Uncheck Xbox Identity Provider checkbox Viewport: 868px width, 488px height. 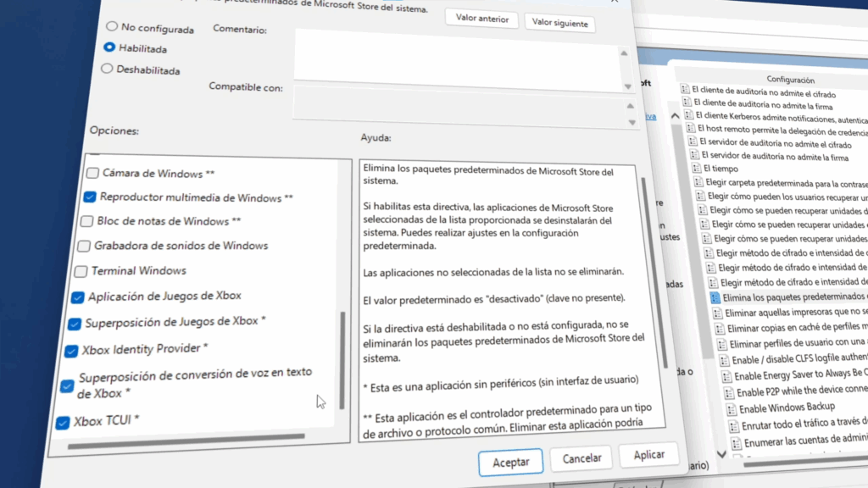pos(71,351)
